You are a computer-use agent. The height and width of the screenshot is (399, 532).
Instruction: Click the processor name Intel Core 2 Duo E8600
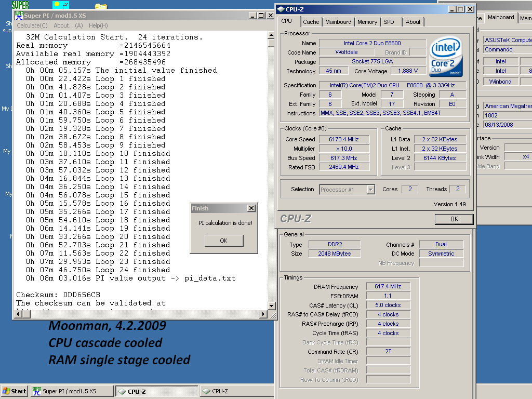coord(372,43)
